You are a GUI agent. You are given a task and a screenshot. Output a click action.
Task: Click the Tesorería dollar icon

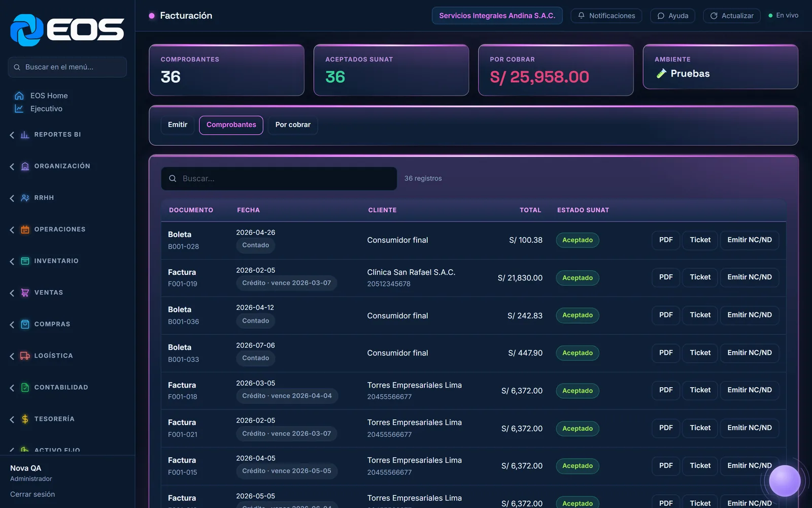click(25, 419)
